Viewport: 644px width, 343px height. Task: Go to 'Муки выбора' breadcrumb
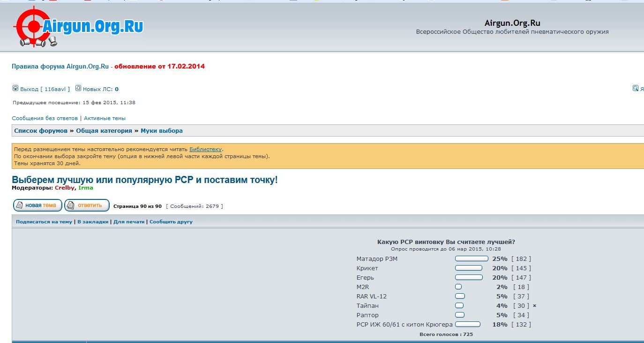162,131
